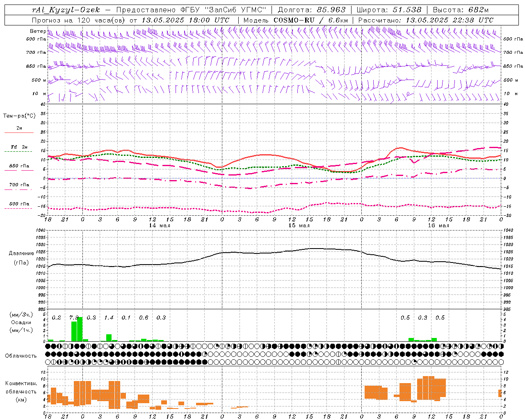Image resolution: width=525 pixels, height=420 pixels.
Task: Click the 850 гПа temperature legend entry
Action: (19, 166)
